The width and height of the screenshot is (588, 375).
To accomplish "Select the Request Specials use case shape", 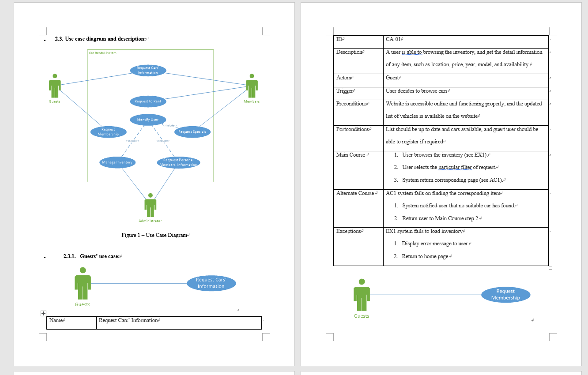I will (192, 131).
